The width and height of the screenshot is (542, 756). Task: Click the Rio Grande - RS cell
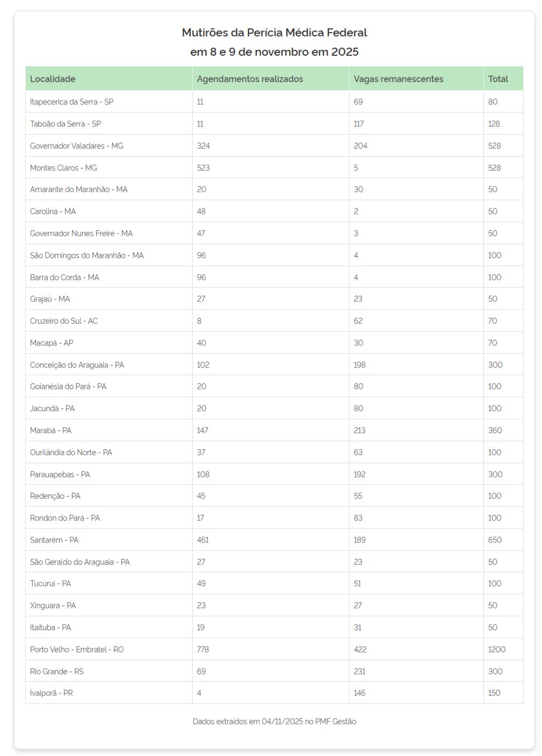[x=56, y=672]
